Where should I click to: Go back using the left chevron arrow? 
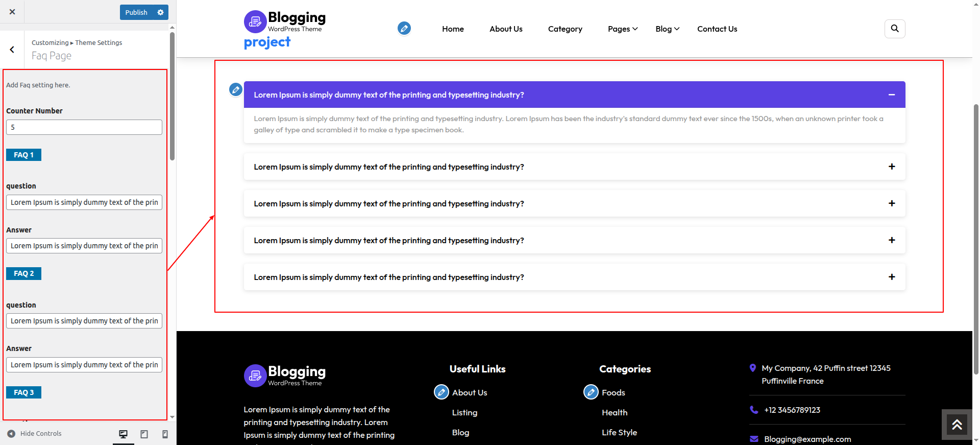pos(12,50)
